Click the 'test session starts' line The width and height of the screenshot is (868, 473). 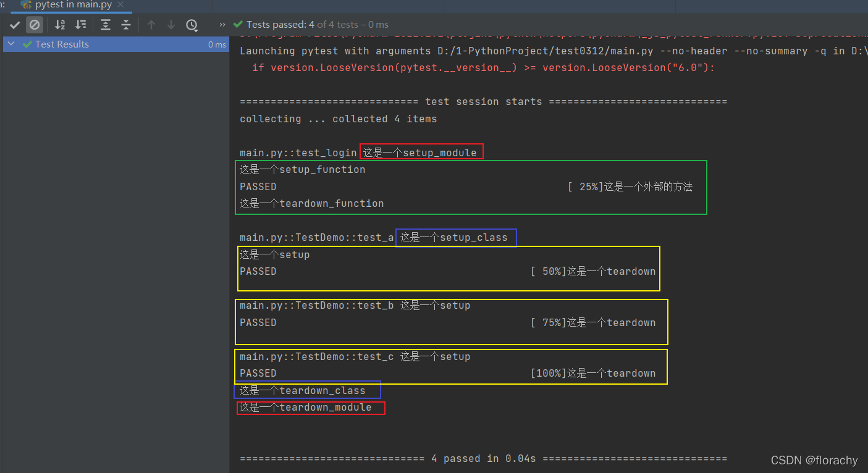(484, 102)
